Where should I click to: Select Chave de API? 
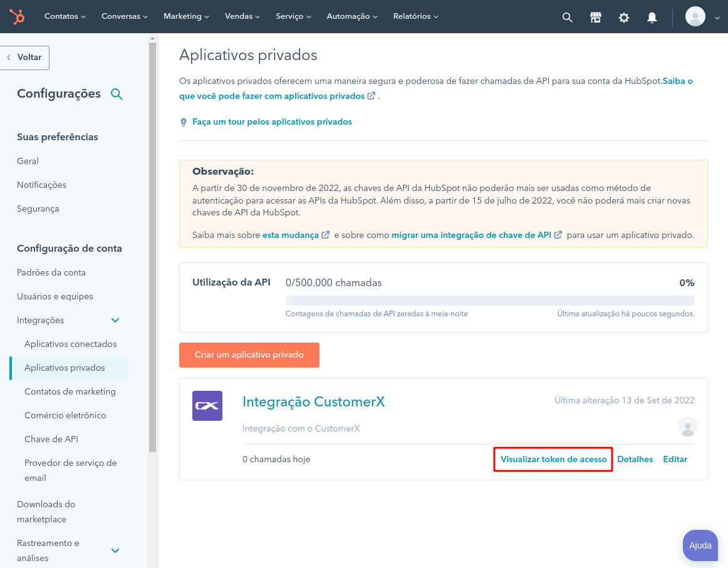click(51, 439)
